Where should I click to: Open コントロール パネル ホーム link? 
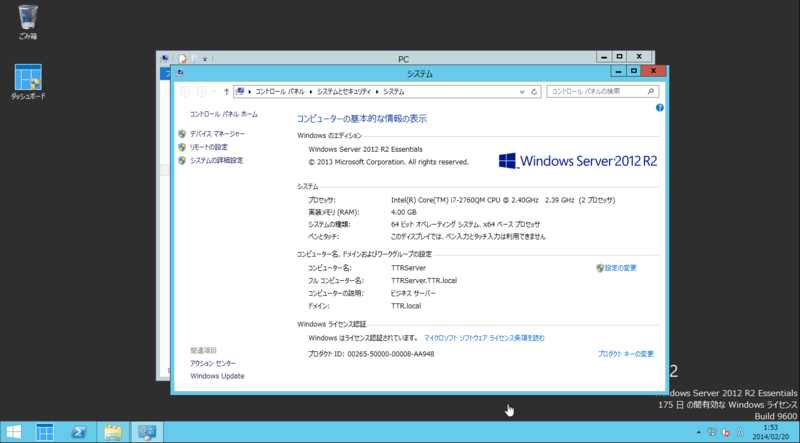coord(223,114)
